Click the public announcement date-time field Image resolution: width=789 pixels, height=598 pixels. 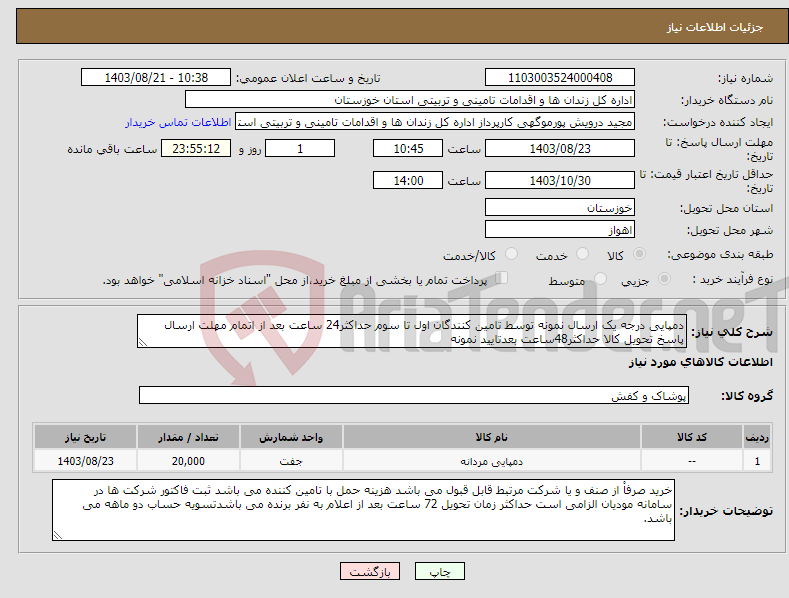(x=156, y=78)
